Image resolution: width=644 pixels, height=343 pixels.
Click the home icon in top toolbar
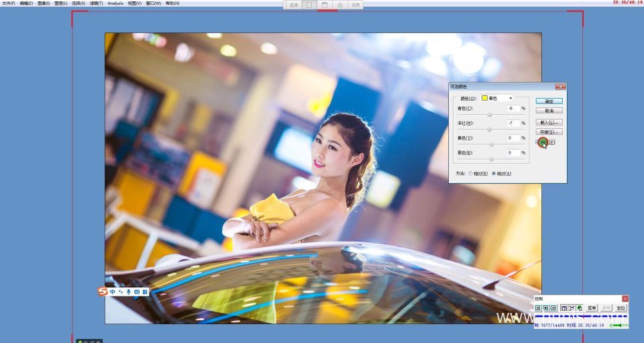pos(340,5)
